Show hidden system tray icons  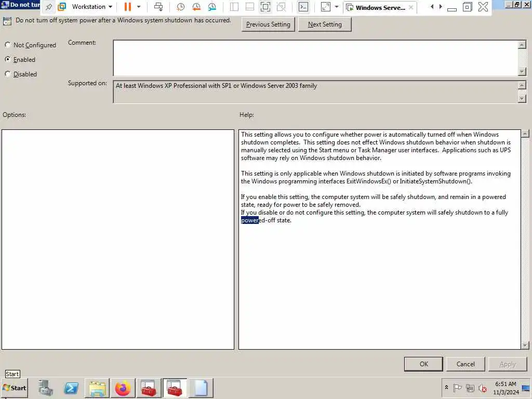(x=446, y=388)
